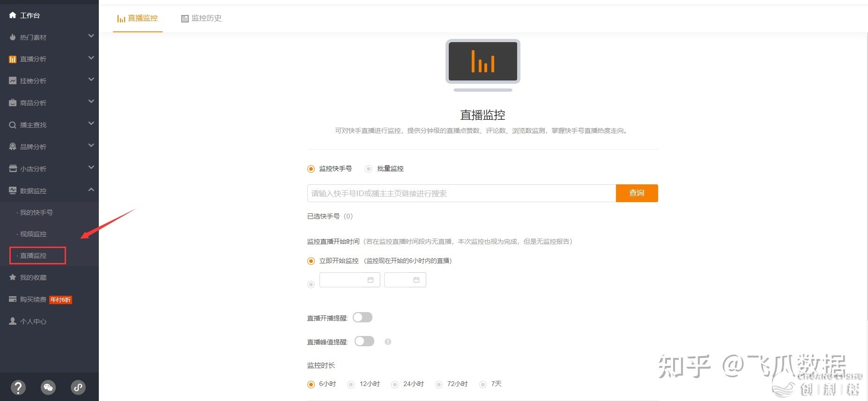Expand the 挂榜分析 menu chevron
Screen dimensions: 868x401
(x=91, y=80)
